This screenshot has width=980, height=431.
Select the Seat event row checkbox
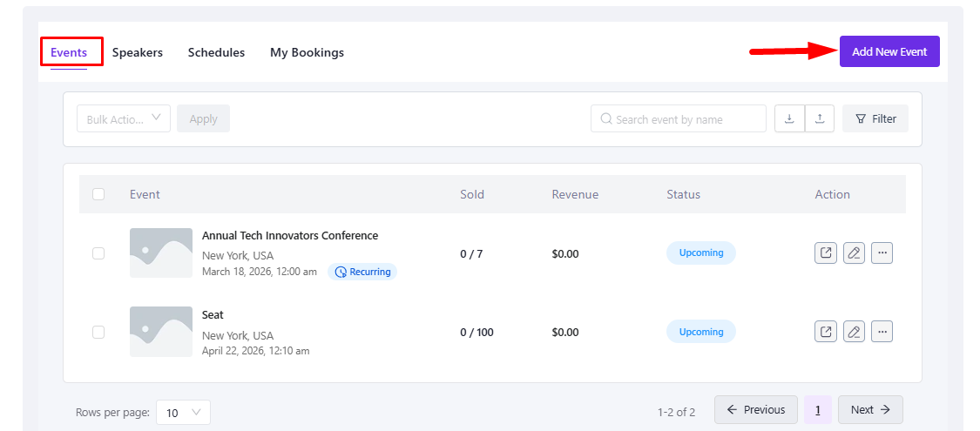(98, 332)
